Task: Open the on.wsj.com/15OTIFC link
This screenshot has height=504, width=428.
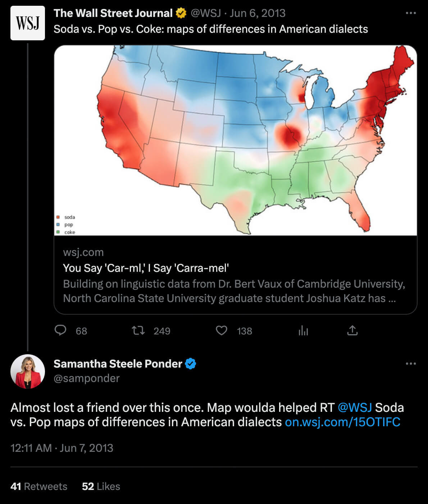Action: 342,422
